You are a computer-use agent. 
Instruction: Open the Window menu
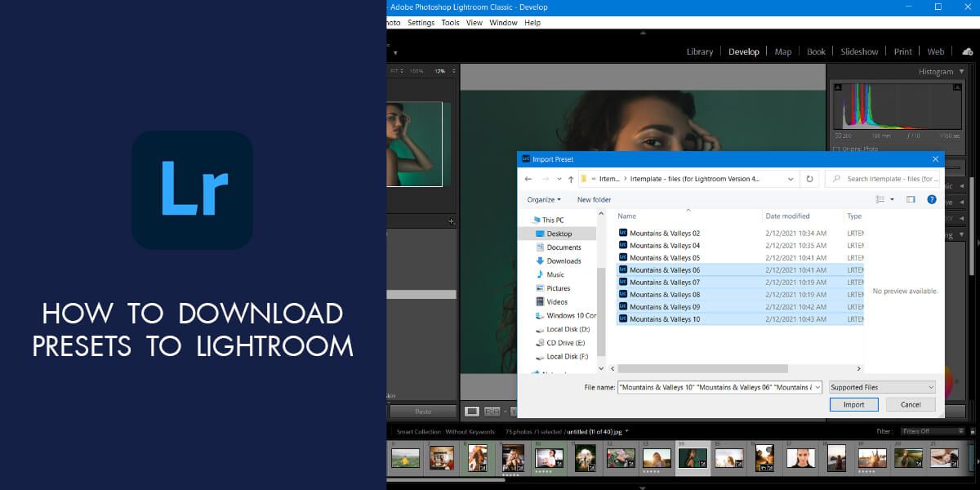(x=503, y=23)
